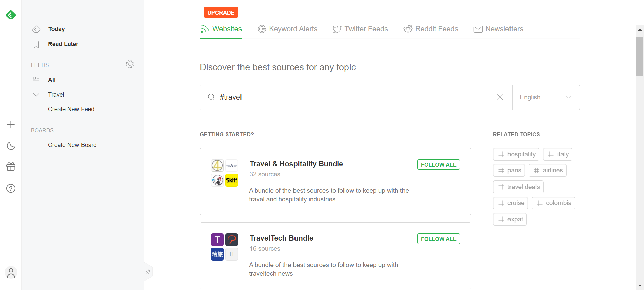The image size is (644, 290).
Task: Open the Today view from the sidebar
Action: 56,29
